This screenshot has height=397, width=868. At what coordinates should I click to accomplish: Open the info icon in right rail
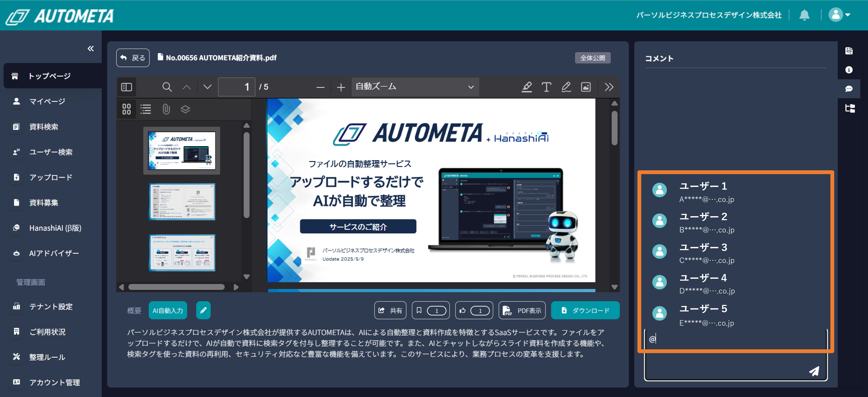(848, 70)
